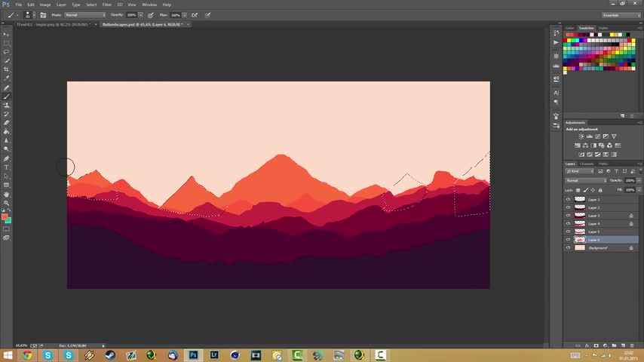
Task: Select the Move tool
Action: 6,35
